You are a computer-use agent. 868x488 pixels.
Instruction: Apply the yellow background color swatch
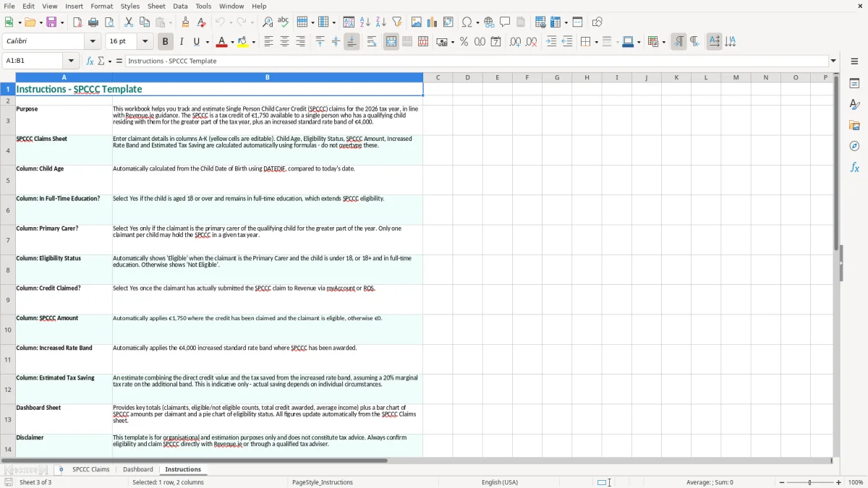pos(244,42)
